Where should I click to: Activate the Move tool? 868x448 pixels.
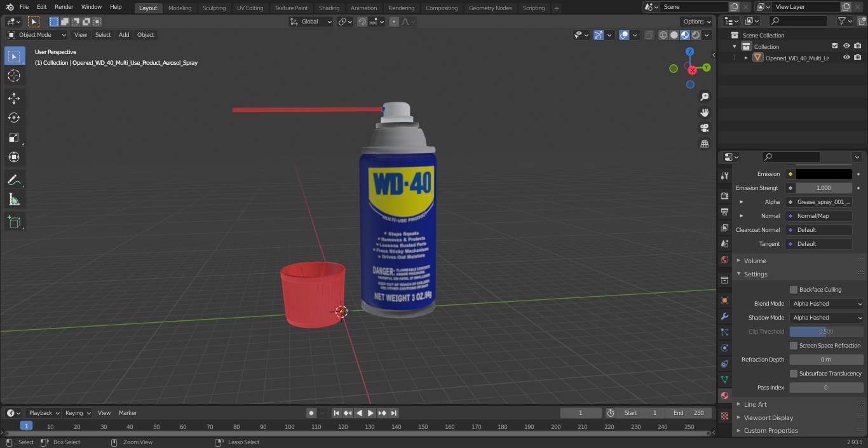14,98
